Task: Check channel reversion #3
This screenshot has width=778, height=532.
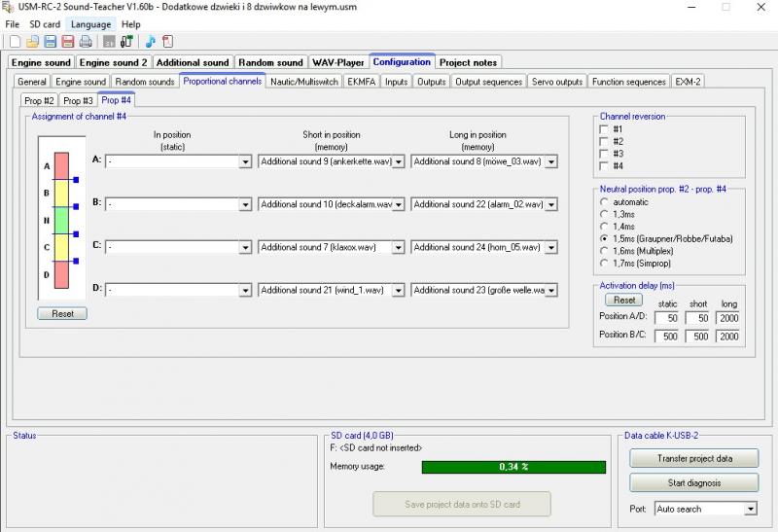Action: coord(605,154)
